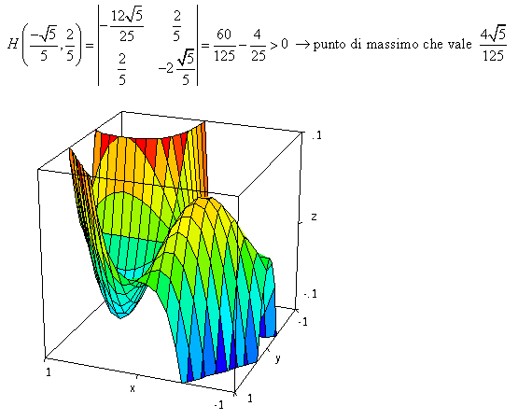
Task: Click the z axis label
Action: point(314,217)
